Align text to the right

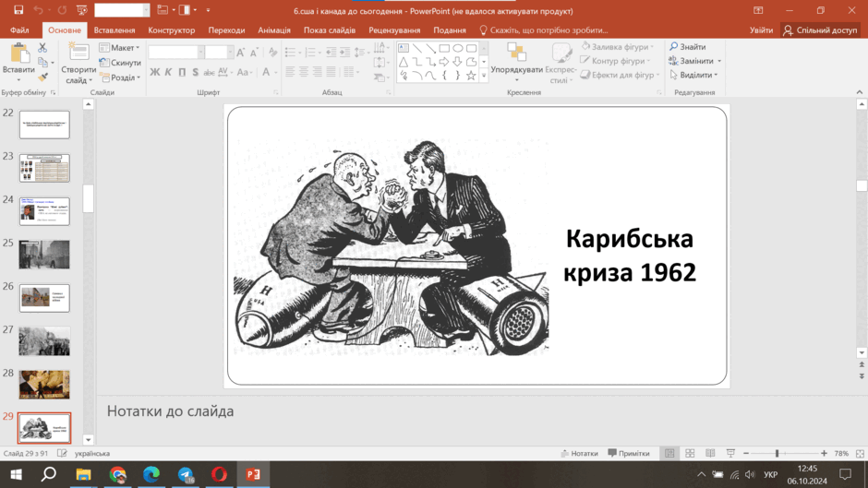318,71
